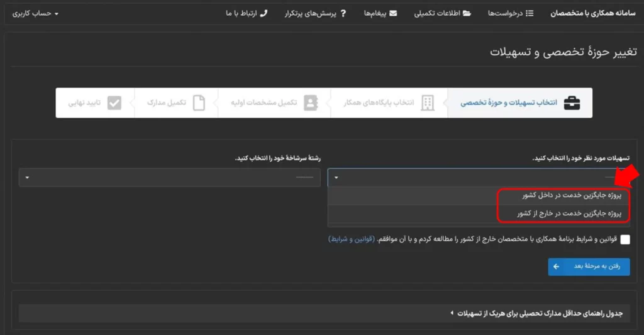Open the ارتباط با ما menu item

[x=247, y=13]
